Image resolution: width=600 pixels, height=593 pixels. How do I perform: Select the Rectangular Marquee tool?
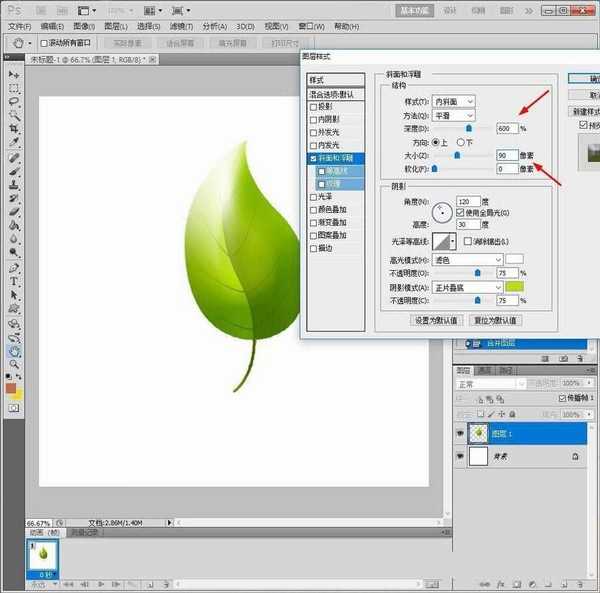pos(14,88)
